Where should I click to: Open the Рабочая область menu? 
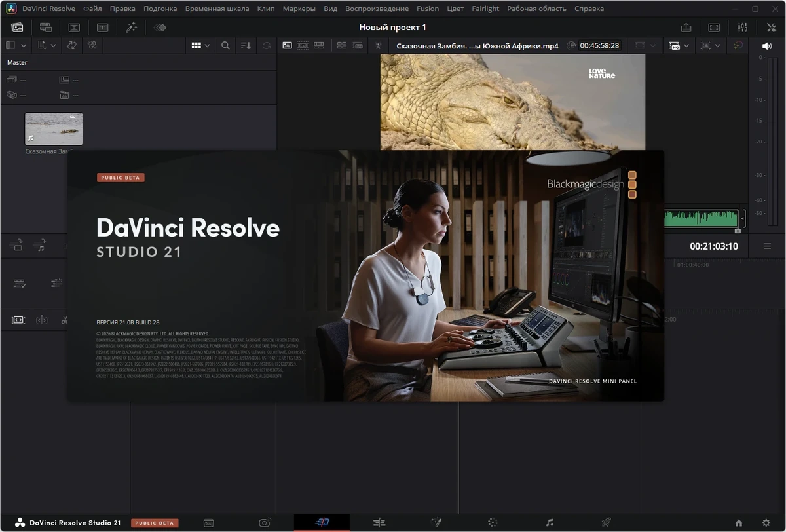[536, 9]
